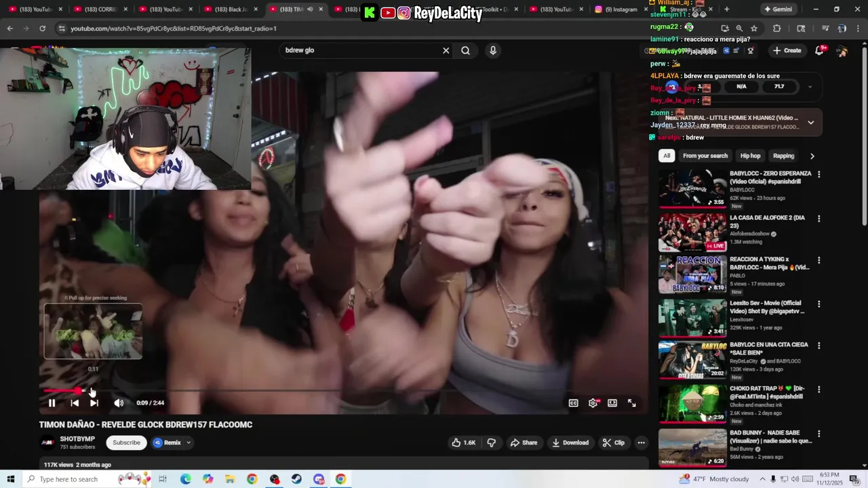Open options for LA CASA DE ALOFOKE
The width and height of the screenshot is (868, 488).
(x=818, y=219)
